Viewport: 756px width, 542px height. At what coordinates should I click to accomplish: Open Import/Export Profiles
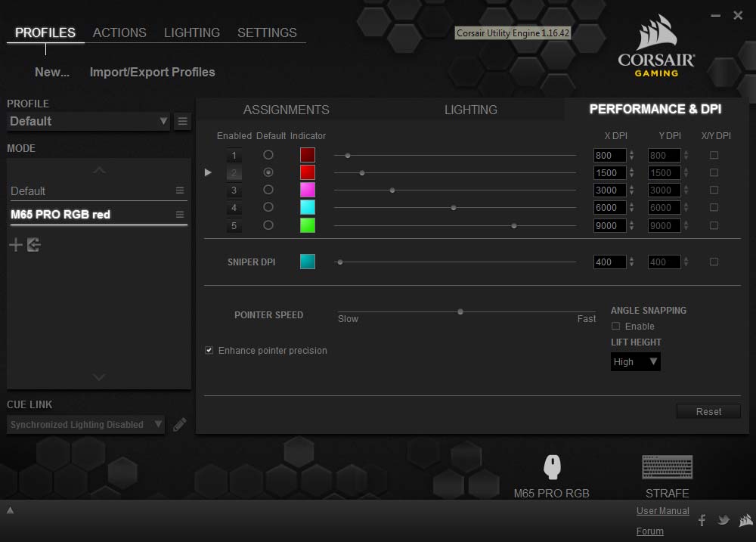coord(153,73)
